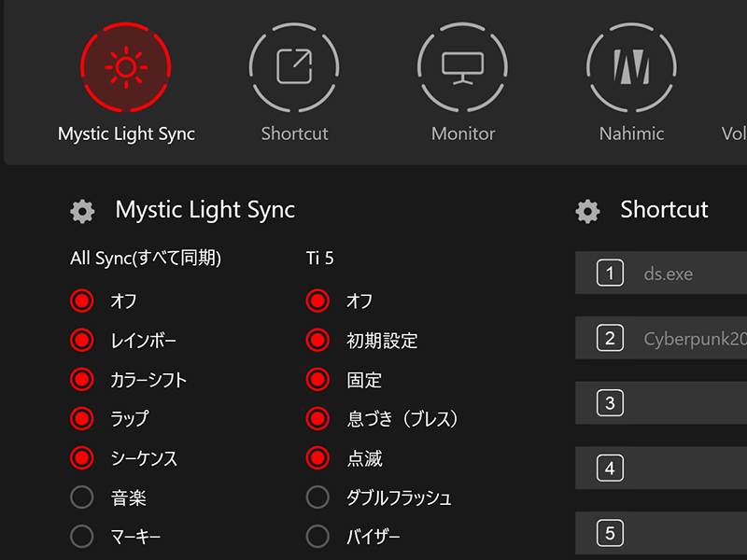This screenshot has height=560, width=747.
Task: Select マーキー radio option under All Sync
Action: click(x=82, y=536)
